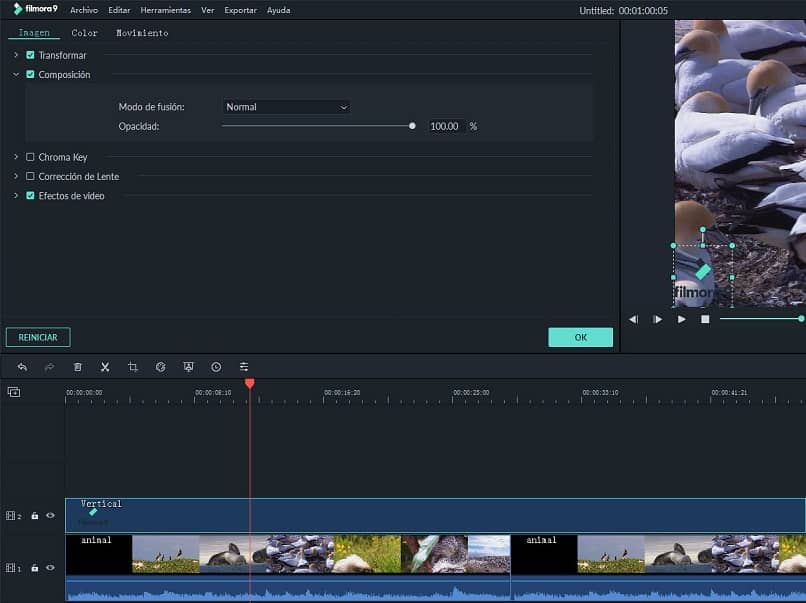Open the speed/duration clock icon
This screenshot has height=603, width=806.
coord(216,367)
